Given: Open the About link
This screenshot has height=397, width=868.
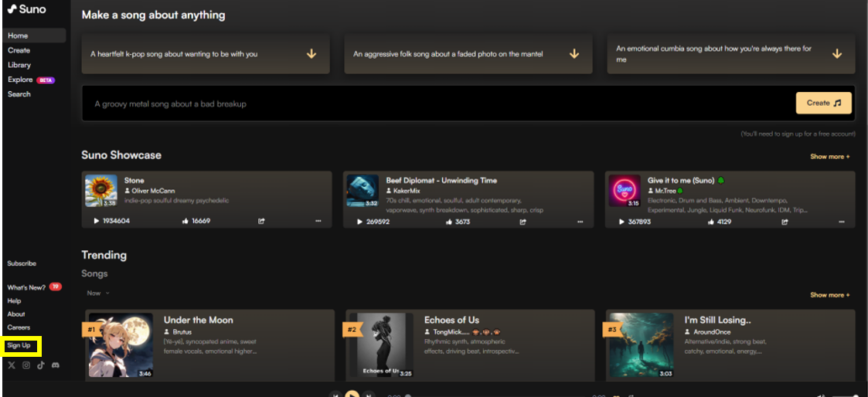Looking at the screenshot, I should pos(16,314).
